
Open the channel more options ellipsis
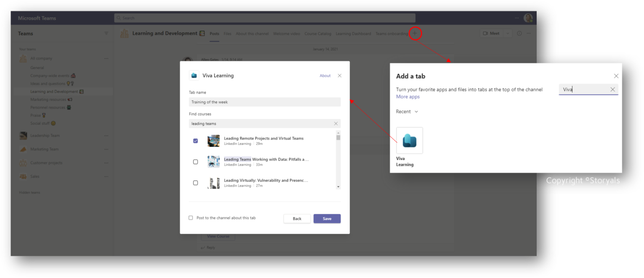(529, 33)
